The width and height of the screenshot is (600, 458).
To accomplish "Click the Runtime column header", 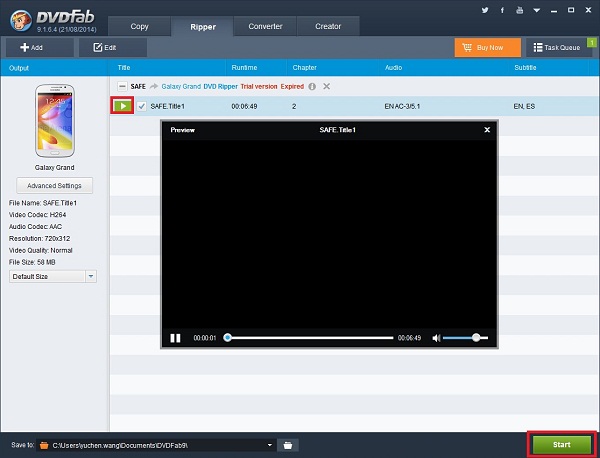I will coord(244,68).
